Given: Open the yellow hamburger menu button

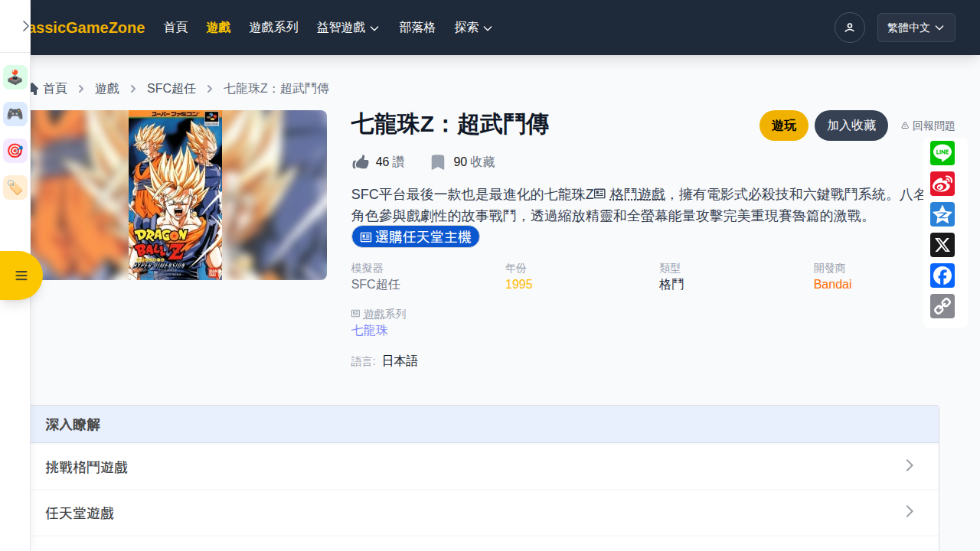Looking at the screenshot, I should [21, 275].
